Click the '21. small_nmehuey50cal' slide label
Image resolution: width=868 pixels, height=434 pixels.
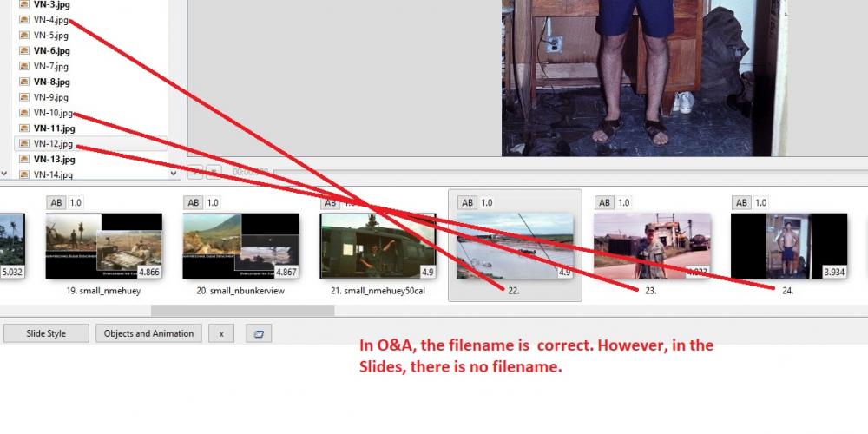click(x=378, y=290)
